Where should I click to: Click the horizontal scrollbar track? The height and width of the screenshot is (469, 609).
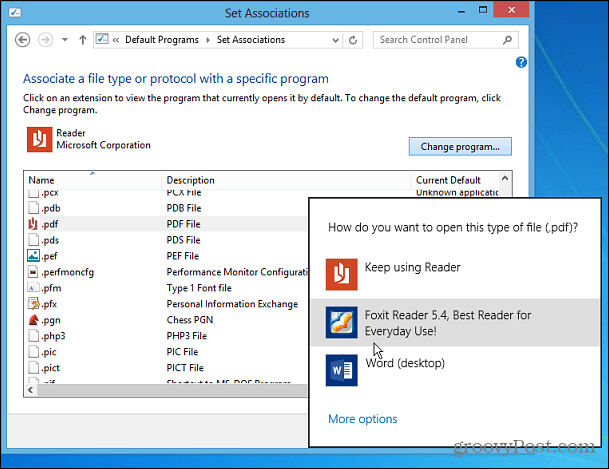[172, 390]
